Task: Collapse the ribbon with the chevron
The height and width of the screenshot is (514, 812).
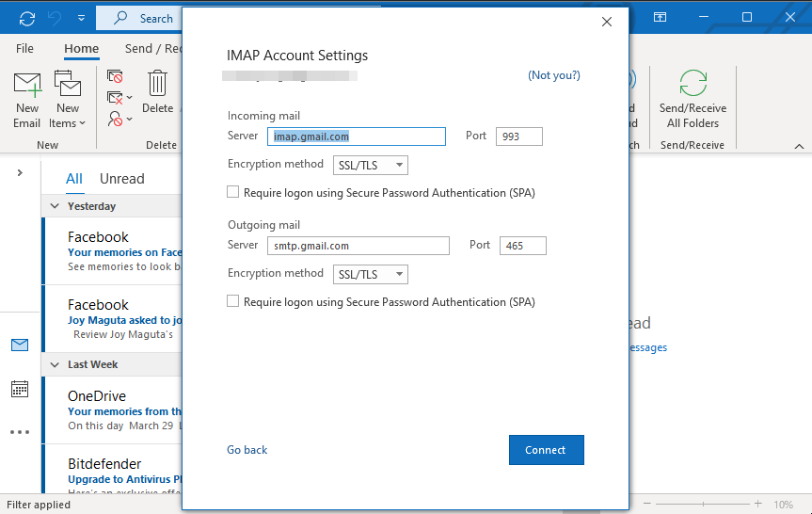Action: point(799,146)
